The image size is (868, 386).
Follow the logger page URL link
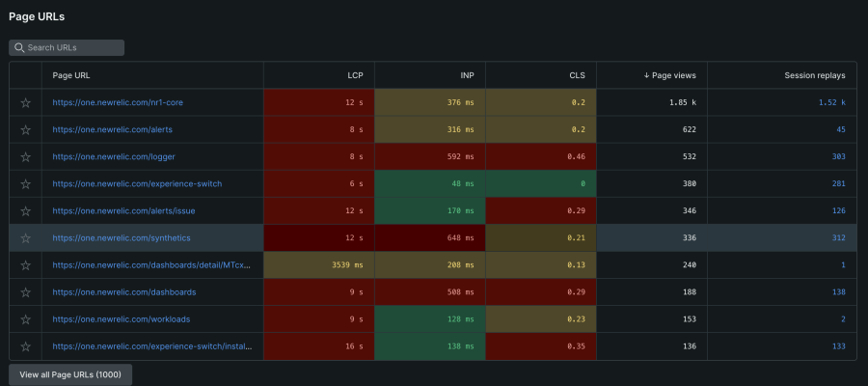coord(114,156)
